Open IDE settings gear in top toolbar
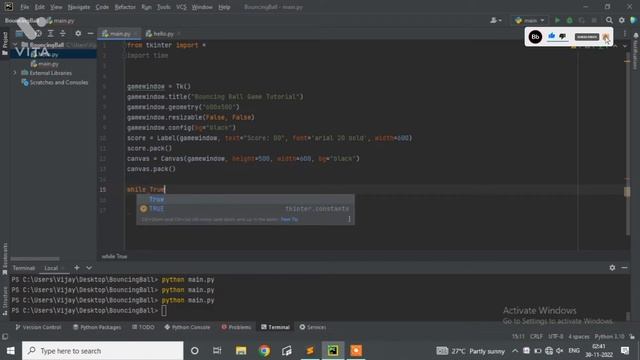This screenshot has width=640, height=360. coord(622,20)
